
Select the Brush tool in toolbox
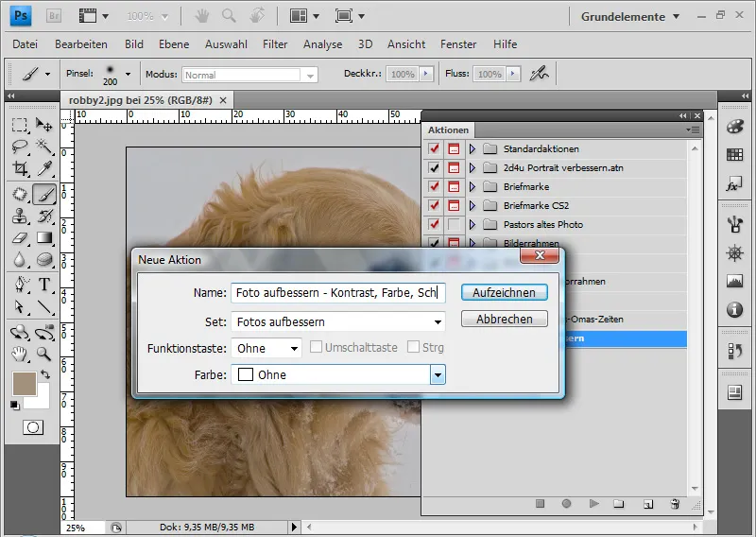click(44, 195)
